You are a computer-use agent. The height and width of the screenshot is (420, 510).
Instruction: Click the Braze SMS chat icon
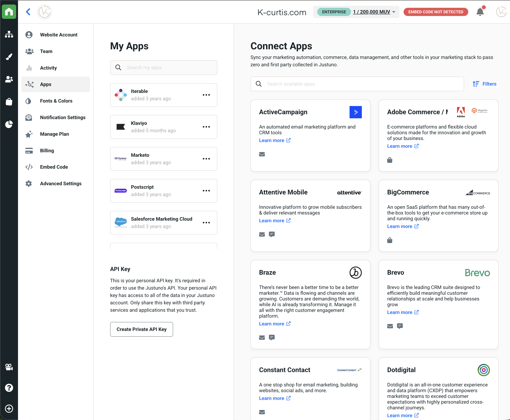click(x=272, y=338)
